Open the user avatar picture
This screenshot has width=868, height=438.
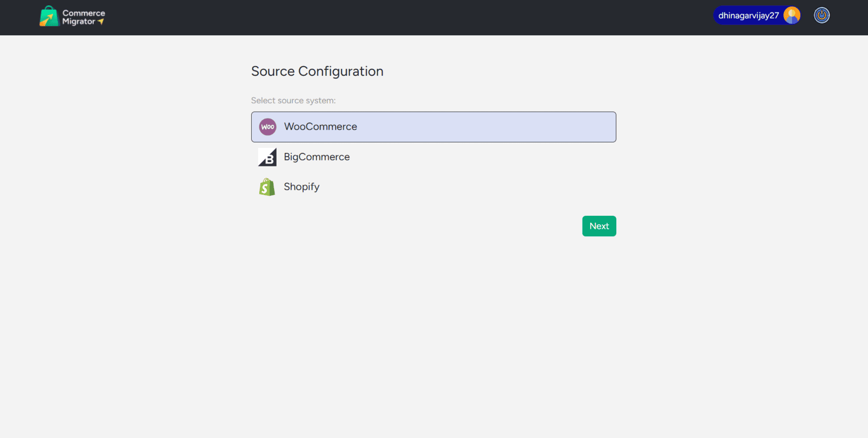click(792, 15)
